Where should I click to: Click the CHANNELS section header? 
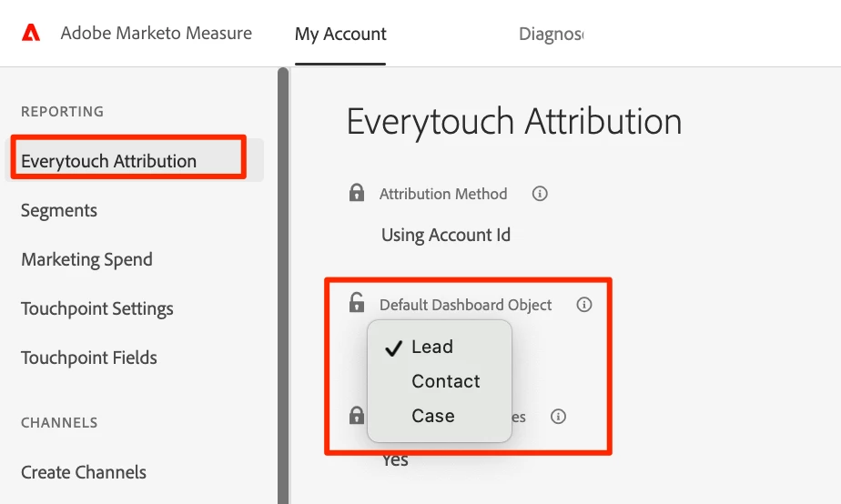point(59,422)
